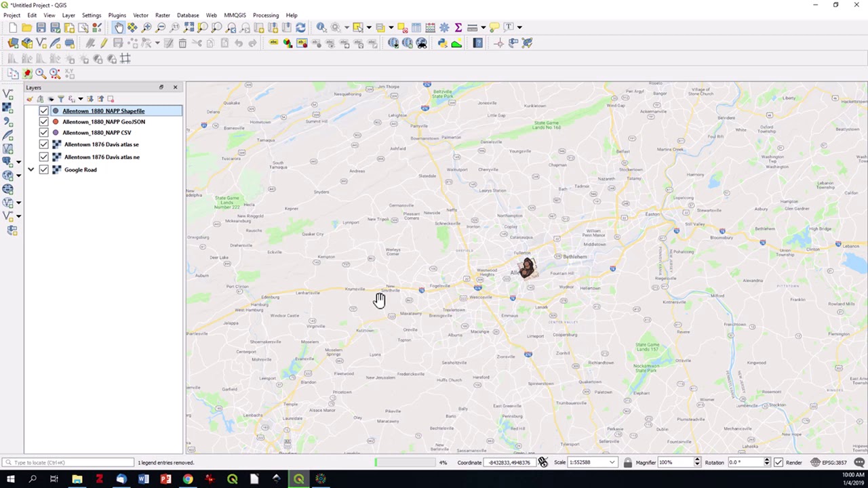Click the Delete Selected trash icon
The width and height of the screenshot is (868, 488).
point(182,43)
